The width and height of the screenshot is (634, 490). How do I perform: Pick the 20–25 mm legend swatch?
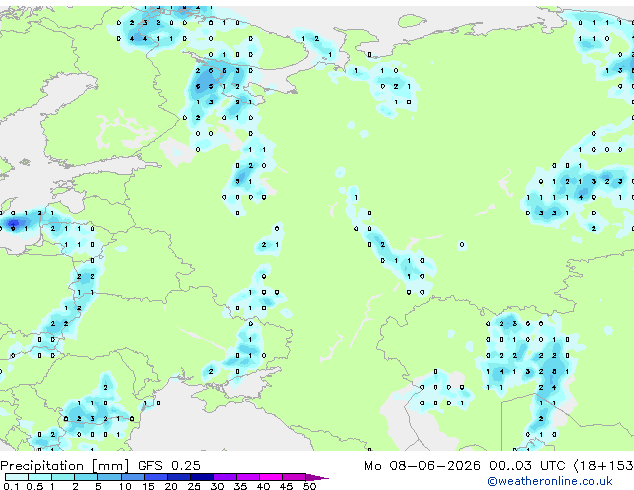178,477
